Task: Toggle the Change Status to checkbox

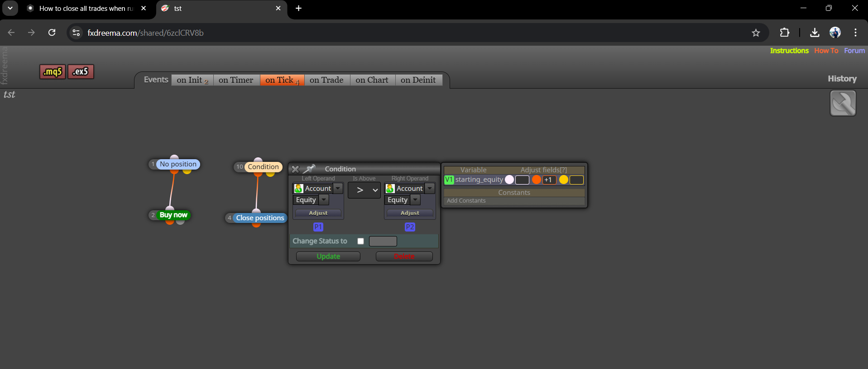Action: (360, 241)
